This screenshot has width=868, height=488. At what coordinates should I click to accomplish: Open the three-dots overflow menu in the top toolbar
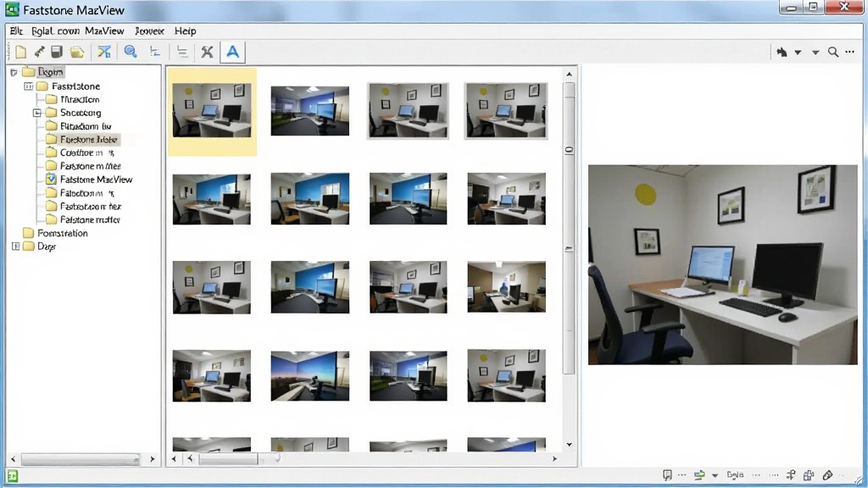point(850,52)
